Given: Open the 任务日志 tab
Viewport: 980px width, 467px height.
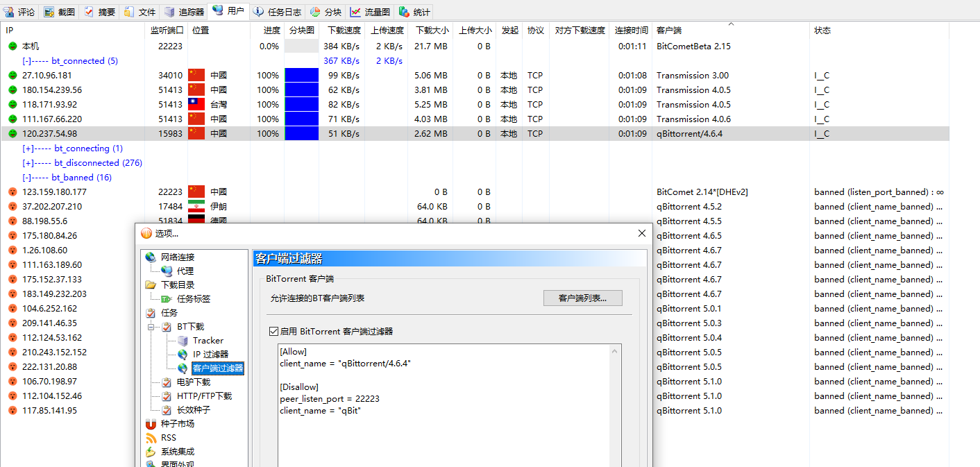Looking at the screenshot, I should coord(276,12).
